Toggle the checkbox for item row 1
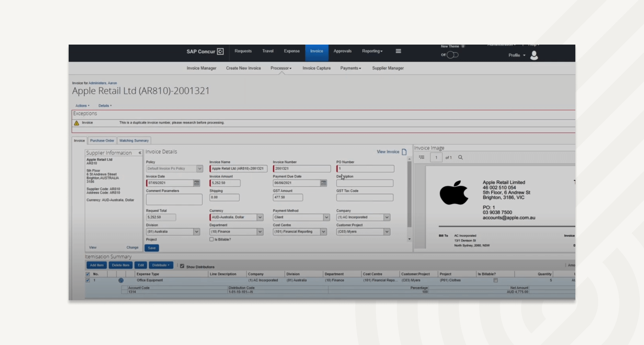 (x=88, y=280)
